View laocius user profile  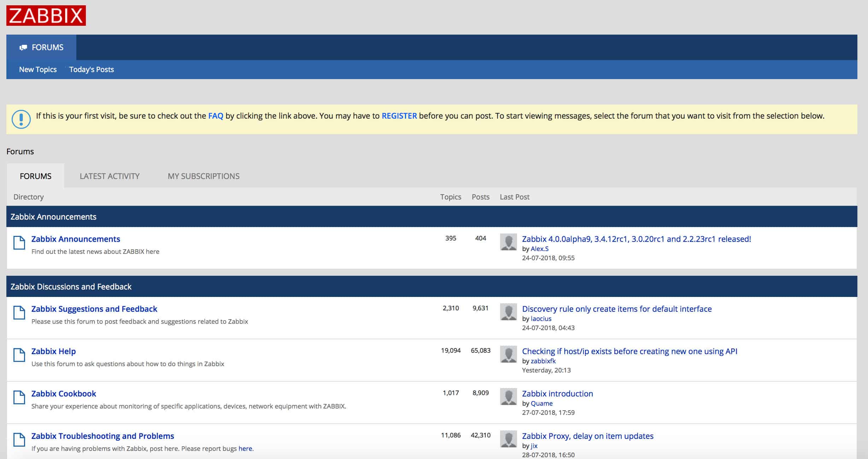541,319
